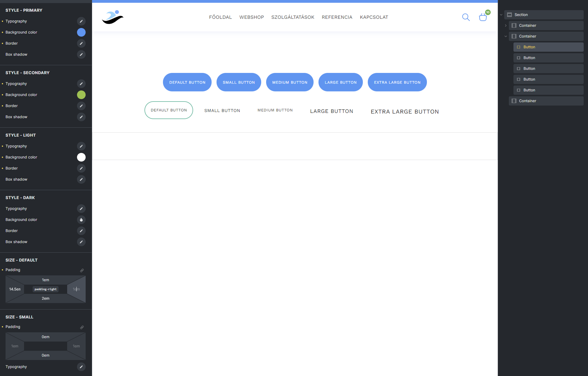
Task: Edit Border in Style - Primary
Action: click(x=81, y=43)
